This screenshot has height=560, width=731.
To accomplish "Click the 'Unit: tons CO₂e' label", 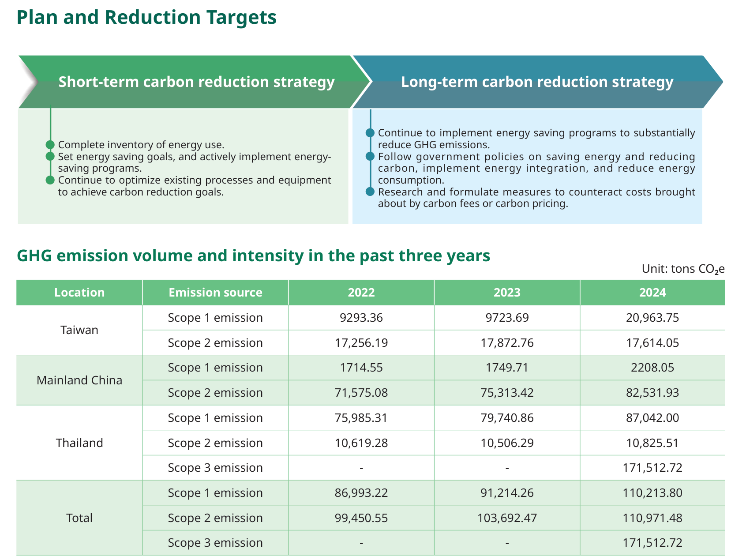I will pyautogui.click(x=683, y=269).
